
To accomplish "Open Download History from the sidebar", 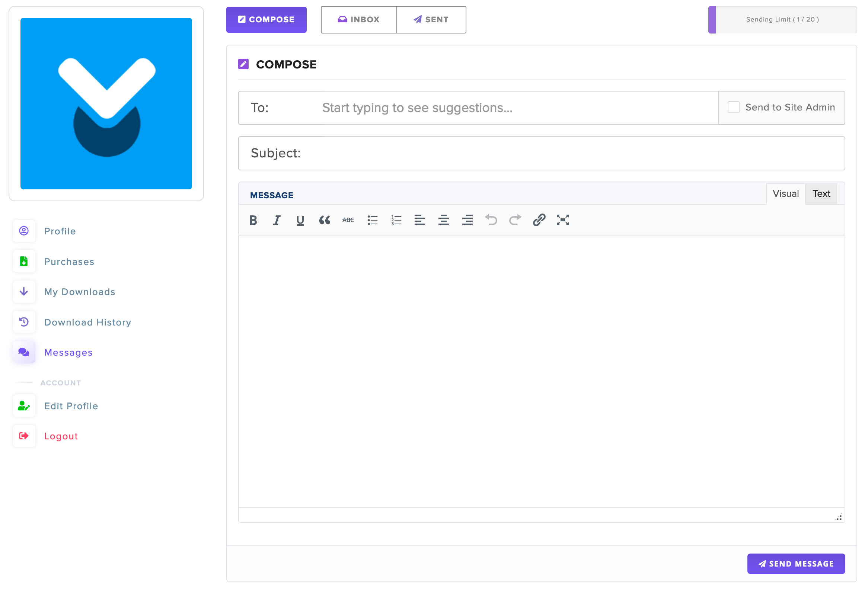I will click(87, 322).
